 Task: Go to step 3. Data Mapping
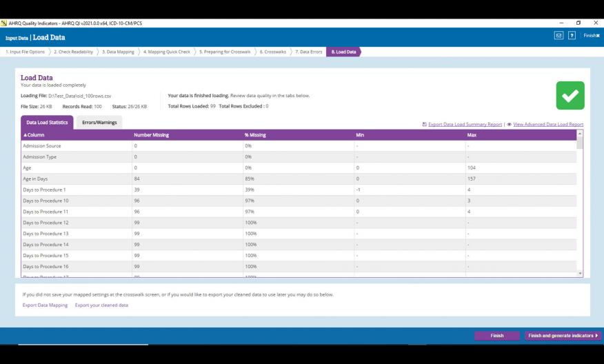(118, 52)
